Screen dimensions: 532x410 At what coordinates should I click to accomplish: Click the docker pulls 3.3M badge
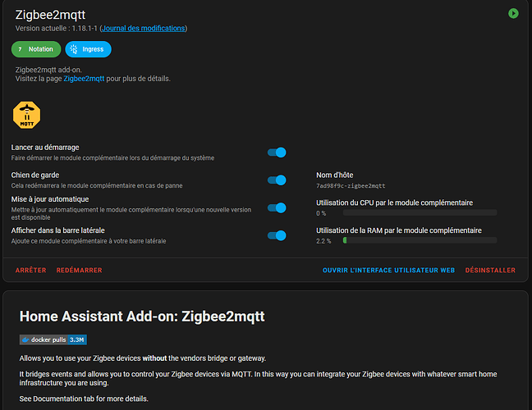click(x=53, y=339)
